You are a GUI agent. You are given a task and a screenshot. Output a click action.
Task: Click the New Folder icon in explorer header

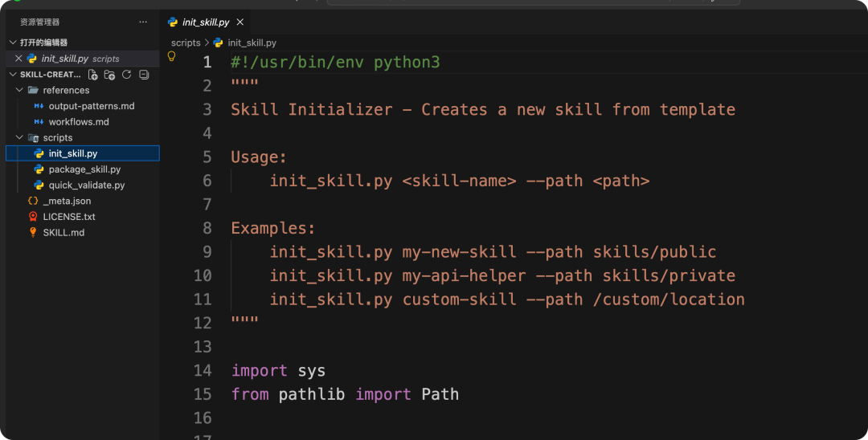(x=109, y=75)
